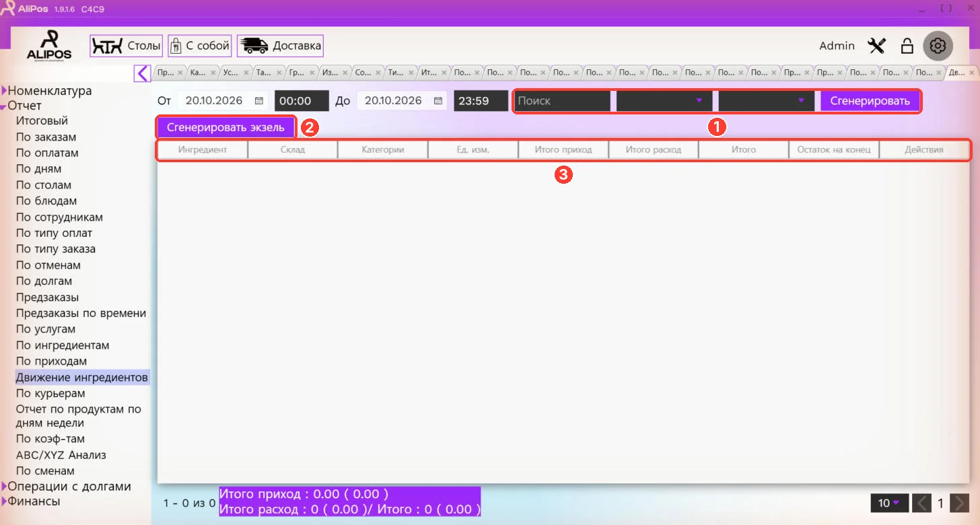
Task: Open the ABC/XYZ Анализ report
Action: (61, 455)
